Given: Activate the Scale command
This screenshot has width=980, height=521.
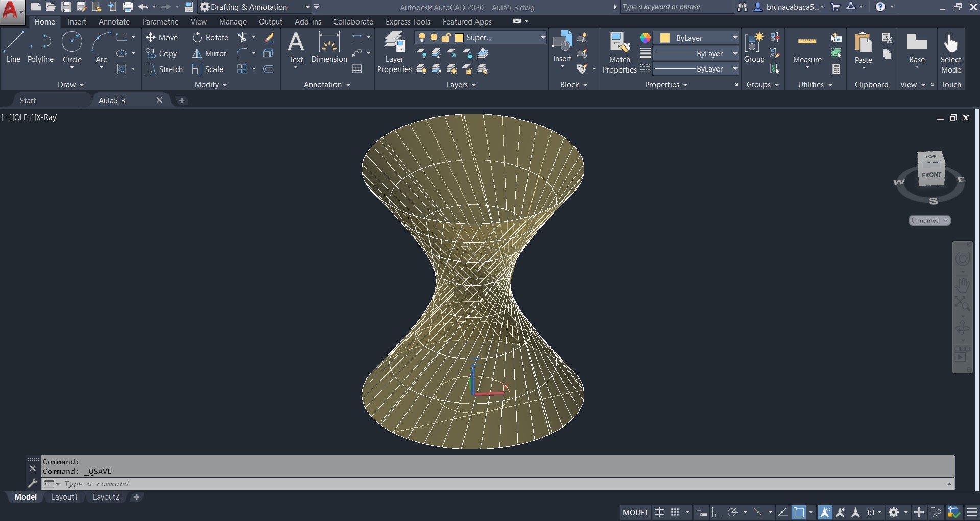Looking at the screenshot, I should 207,69.
